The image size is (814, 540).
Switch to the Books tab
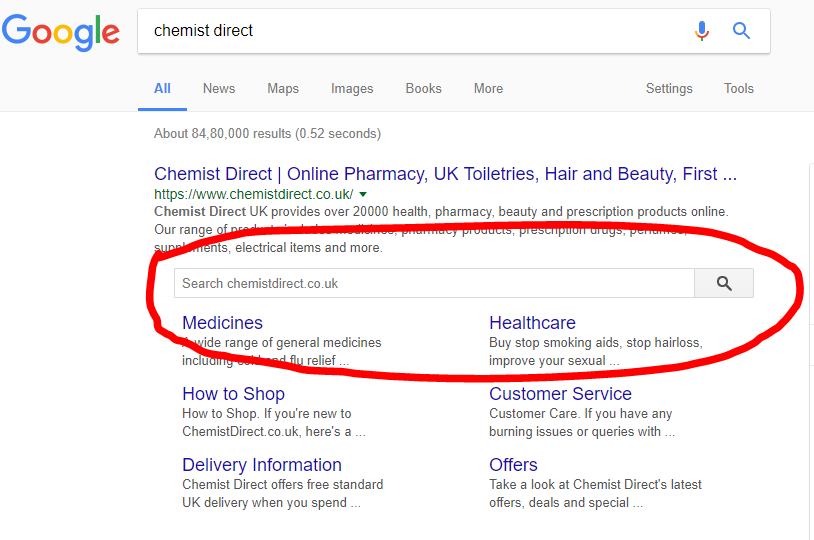(423, 88)
